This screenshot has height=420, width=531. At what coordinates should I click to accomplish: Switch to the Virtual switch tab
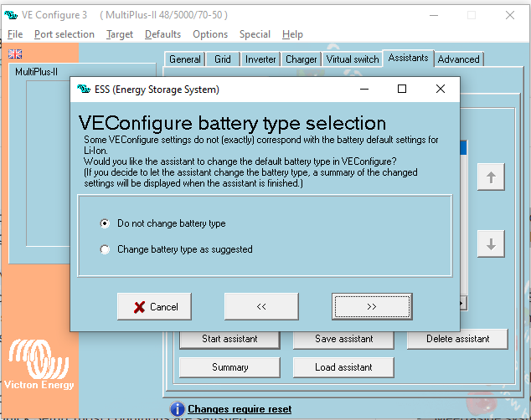click(352, 59)
